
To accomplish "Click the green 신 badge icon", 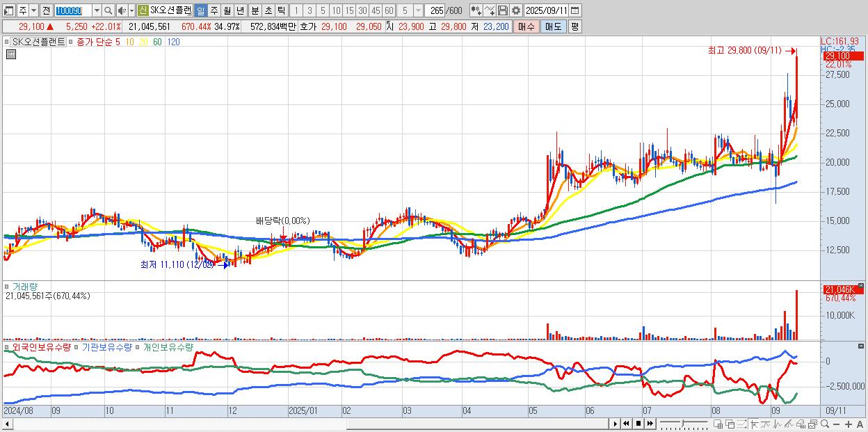I will (142, 10).
